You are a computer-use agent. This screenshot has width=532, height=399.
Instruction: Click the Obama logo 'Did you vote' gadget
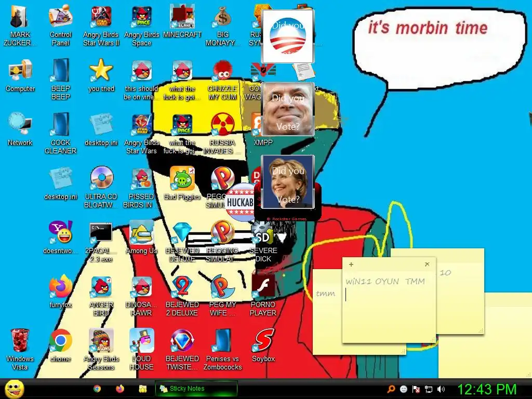pyautogui.click(x=288, y=37)
